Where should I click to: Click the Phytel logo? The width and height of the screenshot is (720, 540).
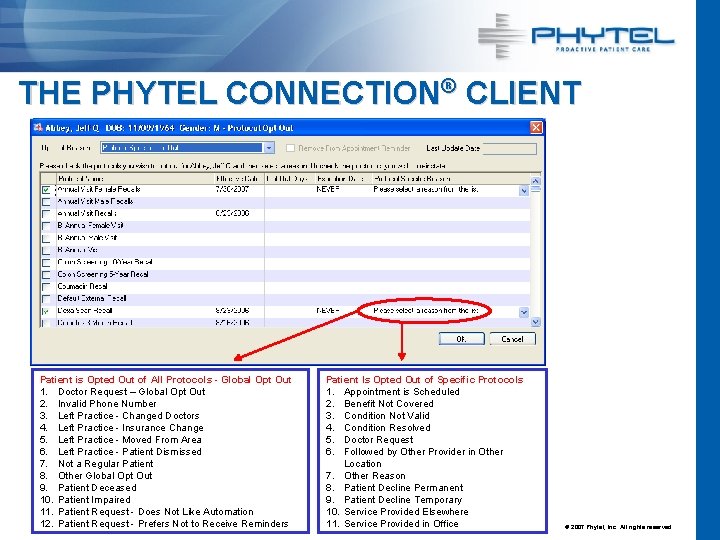pos(576,36)
